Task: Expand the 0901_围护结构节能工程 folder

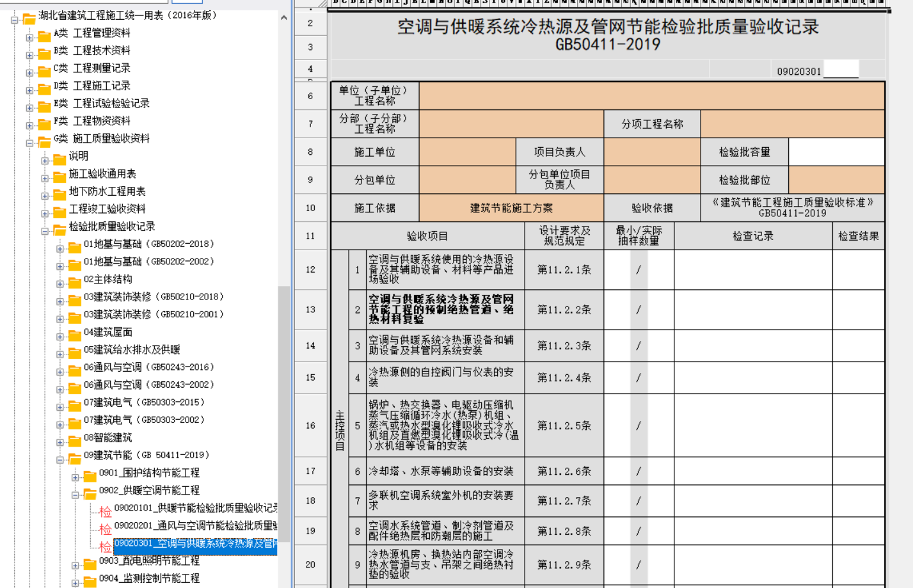Action: tap(75, 477)
